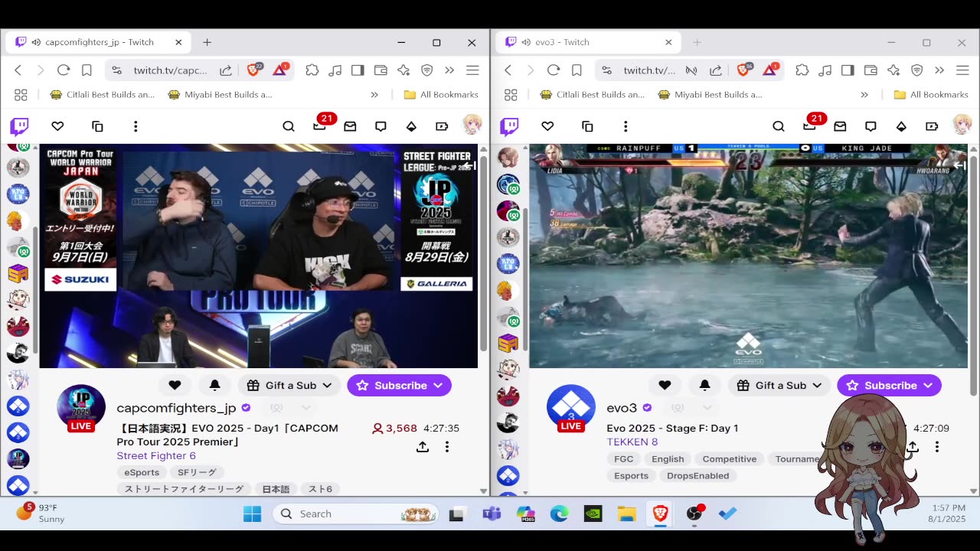Open Twitch home logo in capcomfighters_jp window
The width and height of the screenshot is (980, 551).
[19, 126]
